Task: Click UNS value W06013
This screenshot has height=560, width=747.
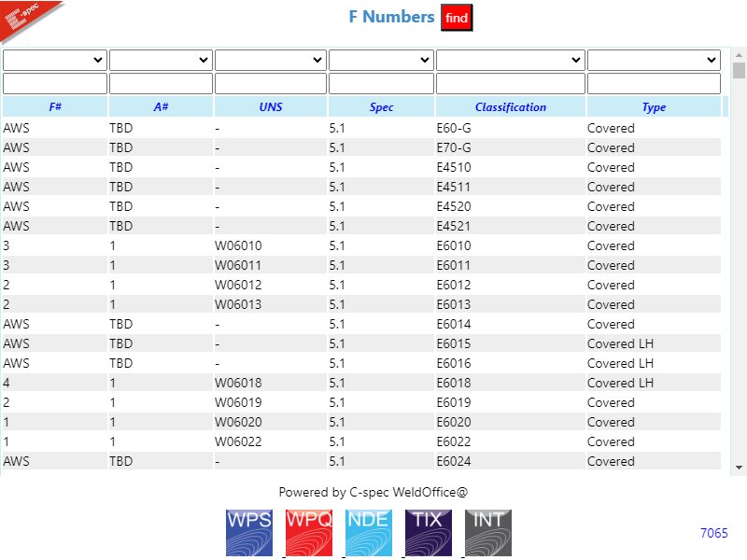Action: (x=238, y=304)
